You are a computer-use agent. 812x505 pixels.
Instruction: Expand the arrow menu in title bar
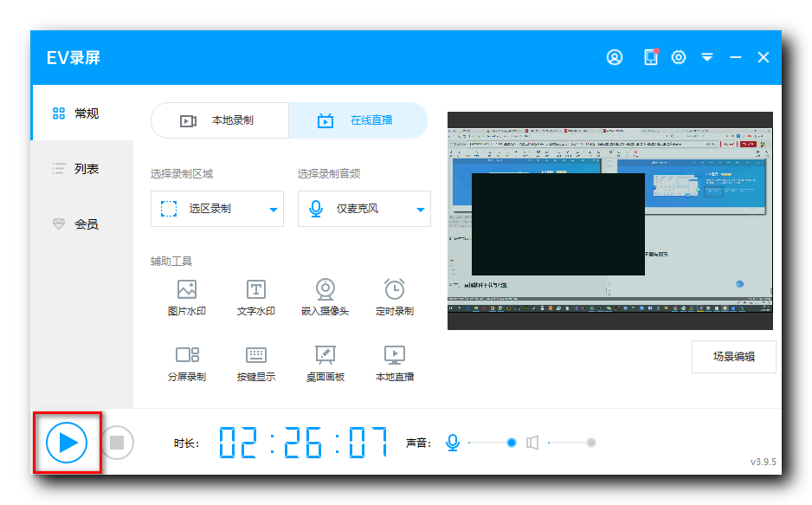(707, 57)
